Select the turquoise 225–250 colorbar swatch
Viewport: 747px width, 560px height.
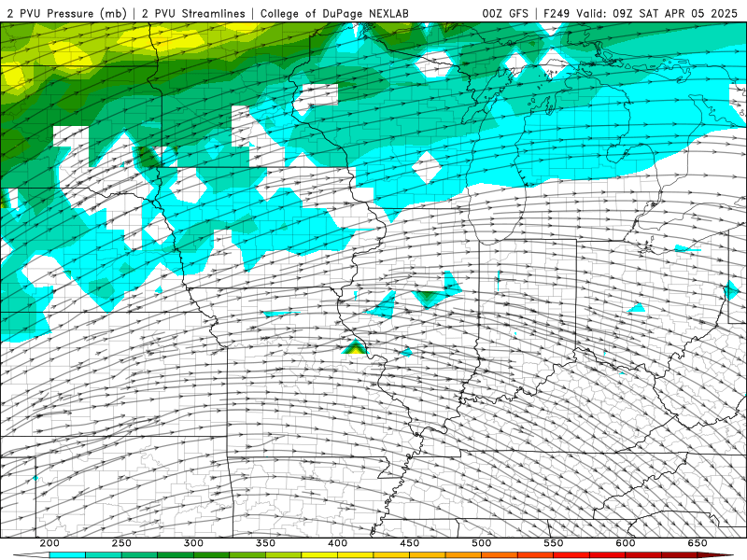tap(104, 555)
